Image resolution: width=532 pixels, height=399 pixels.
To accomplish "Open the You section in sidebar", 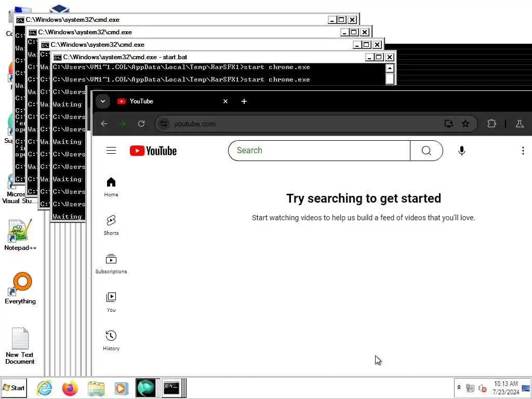I will point(111,302).
